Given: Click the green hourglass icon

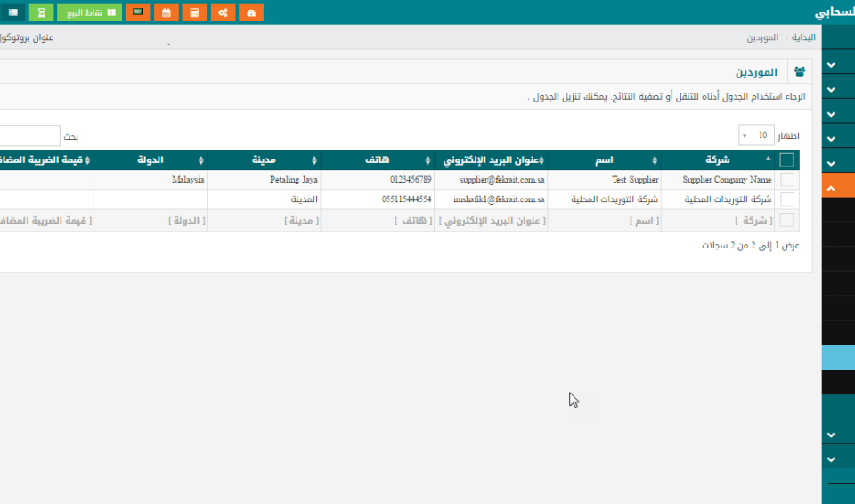Looking at the screenshot, I should [41, 12].
